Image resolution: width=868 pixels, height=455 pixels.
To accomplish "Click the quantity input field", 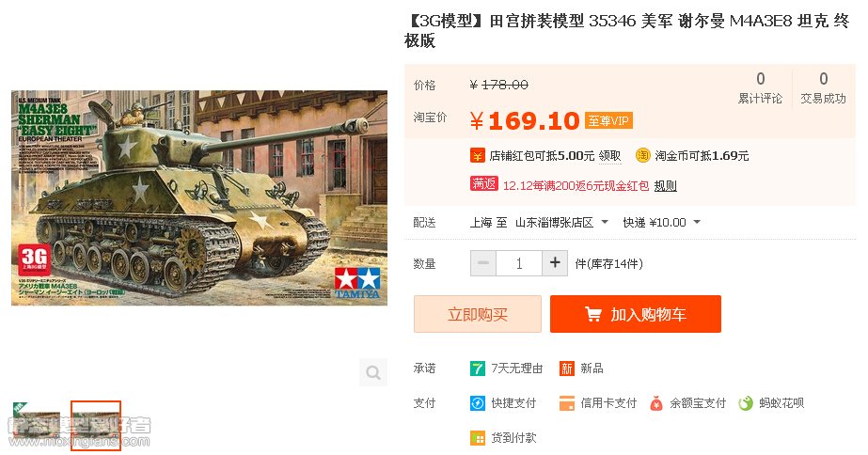I will 519,263.
